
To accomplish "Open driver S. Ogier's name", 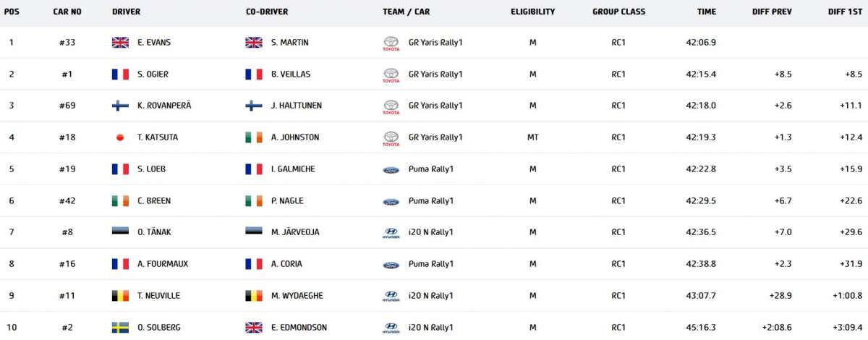I will 153,74.
